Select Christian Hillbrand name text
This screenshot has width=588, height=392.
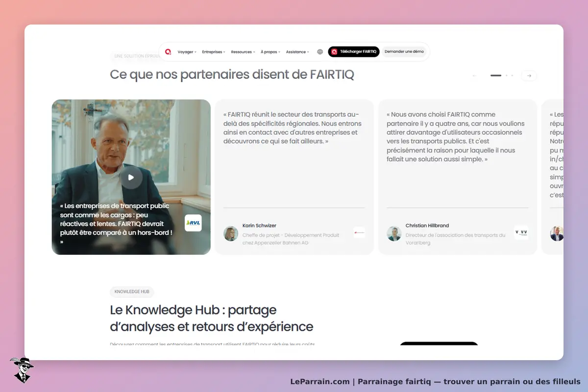pyautogui.click(x=427, y=226)
